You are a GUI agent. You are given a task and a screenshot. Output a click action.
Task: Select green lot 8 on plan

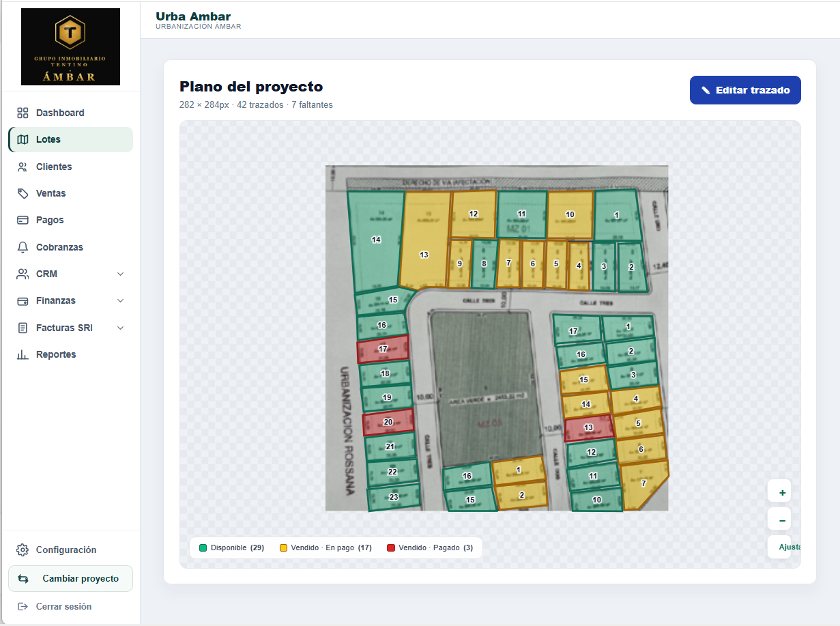(x=484, y=264)
